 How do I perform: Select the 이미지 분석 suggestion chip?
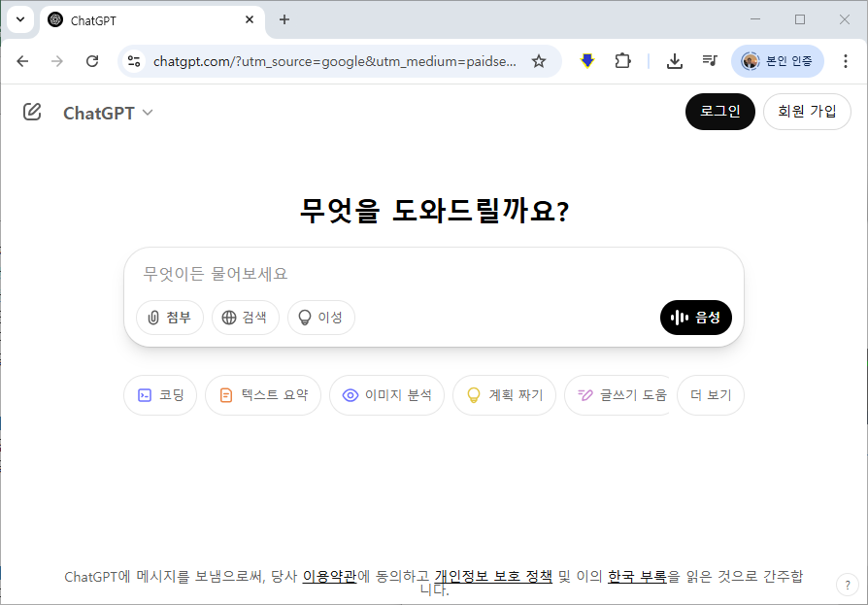click(x=386, y=395)
